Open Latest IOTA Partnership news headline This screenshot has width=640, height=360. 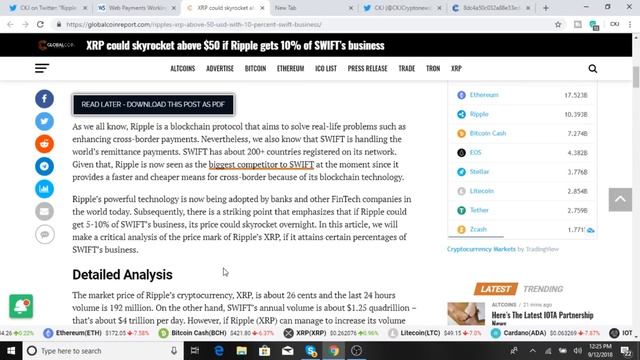click(x=542, y=318)
